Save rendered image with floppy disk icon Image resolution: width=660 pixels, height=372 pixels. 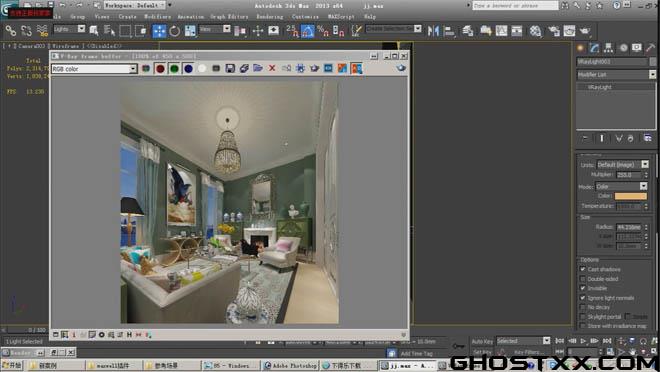pos(230,69)
